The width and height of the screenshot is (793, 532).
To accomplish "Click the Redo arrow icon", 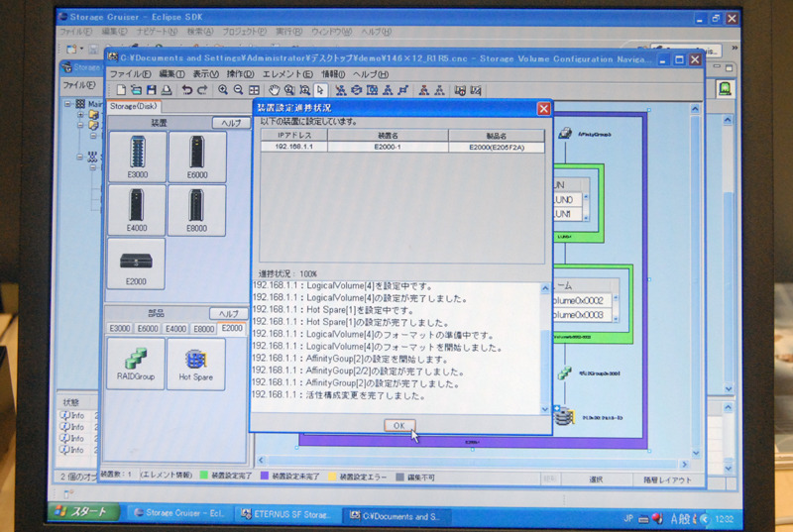I will pyautogui.click(x=202, y=90).
